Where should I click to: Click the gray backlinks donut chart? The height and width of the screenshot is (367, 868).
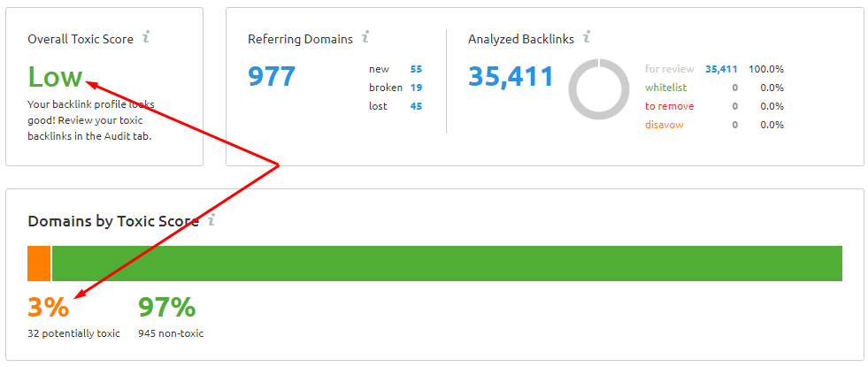pyautogui.click(x=599, y=88)
